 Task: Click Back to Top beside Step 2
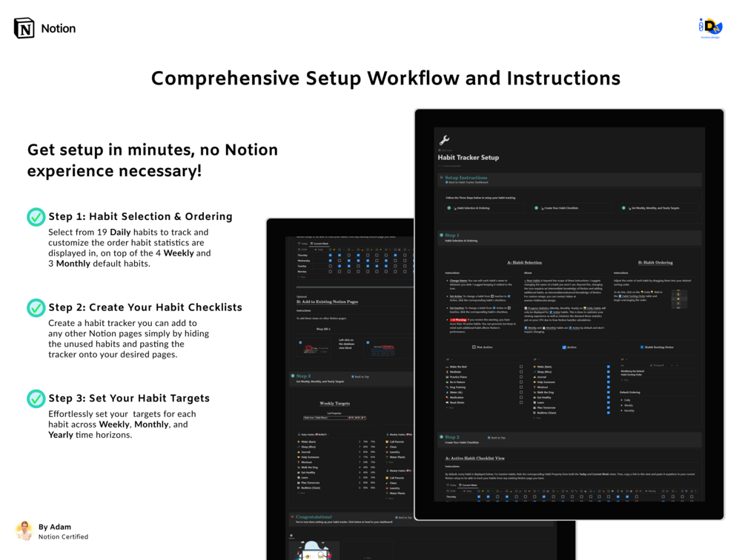click(x=497, y=438)
